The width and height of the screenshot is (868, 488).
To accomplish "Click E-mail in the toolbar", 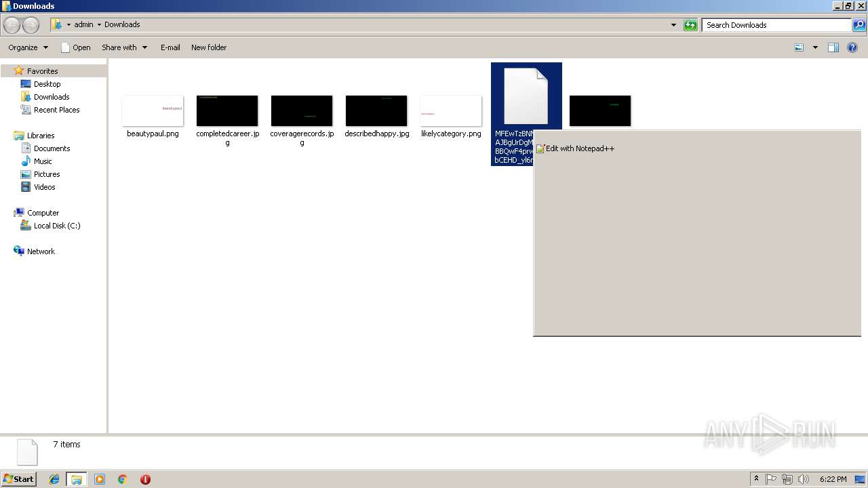I will [170, 47].
